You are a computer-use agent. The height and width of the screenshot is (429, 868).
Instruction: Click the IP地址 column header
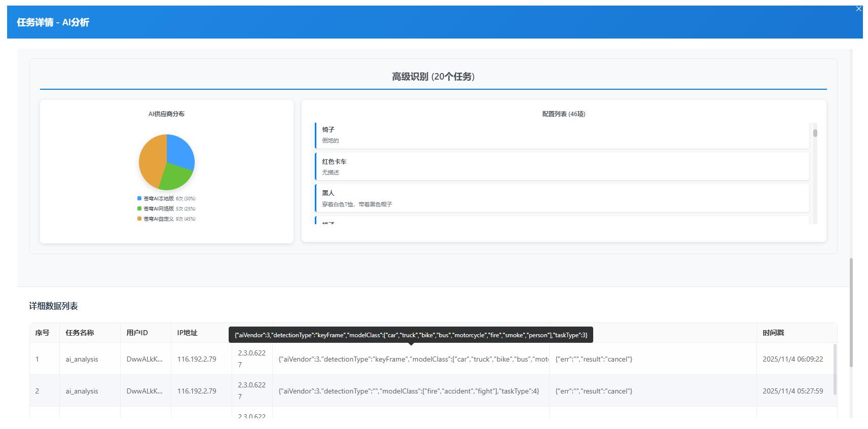coord(187,333)
